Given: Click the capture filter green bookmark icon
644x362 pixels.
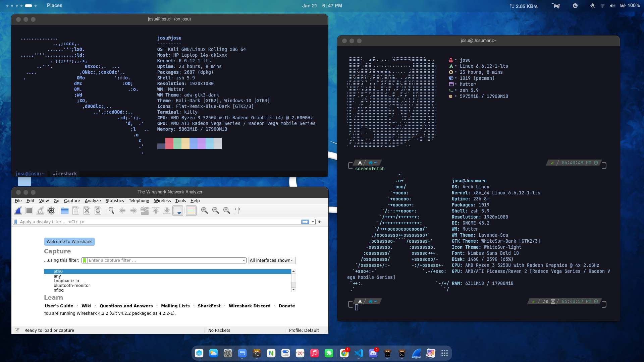Looking at the screenshot, I should (x=85, y=260).
